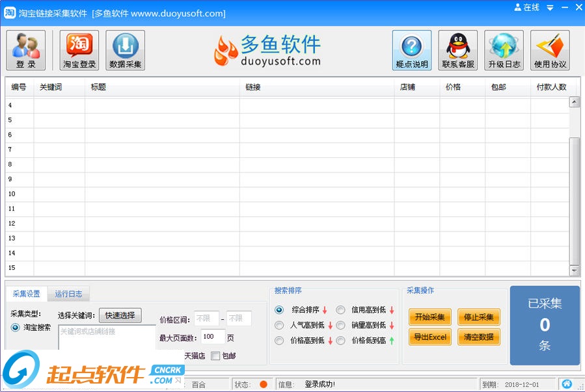Image resolution: width=585 pixels, height=392 pixels.
Task: Select 价格高到低 sort option
Action: [x=279, y=341]
